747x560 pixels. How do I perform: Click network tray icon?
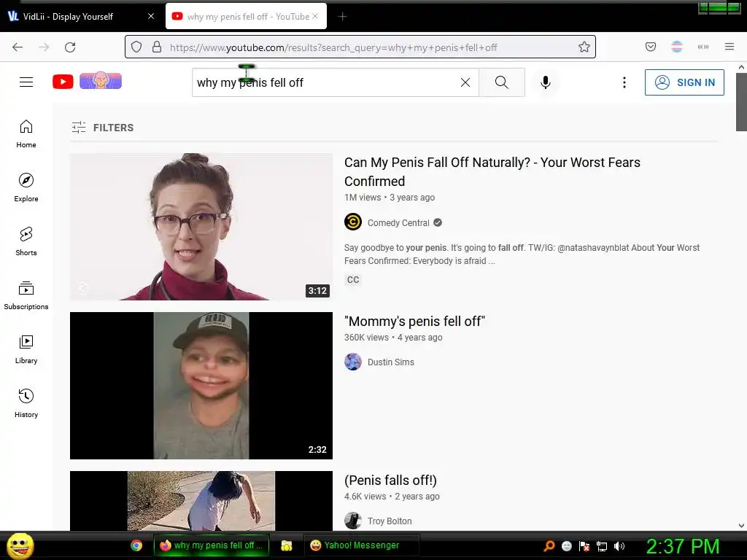[601, 546]
